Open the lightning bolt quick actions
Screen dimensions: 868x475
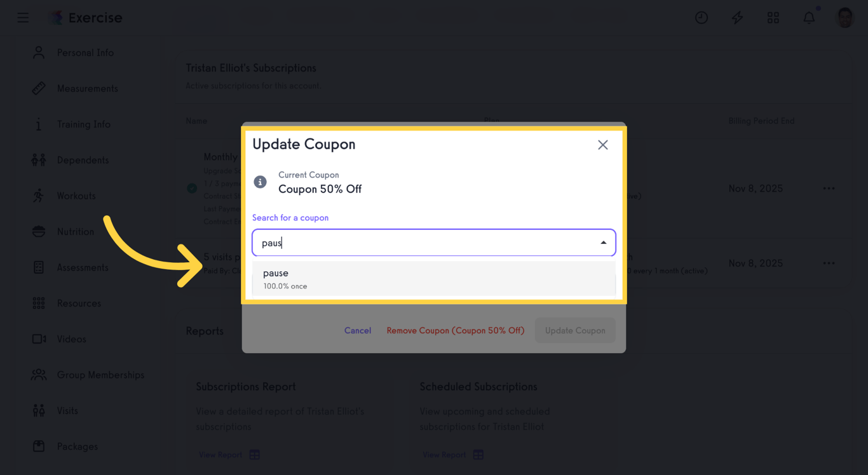(737, 18)
